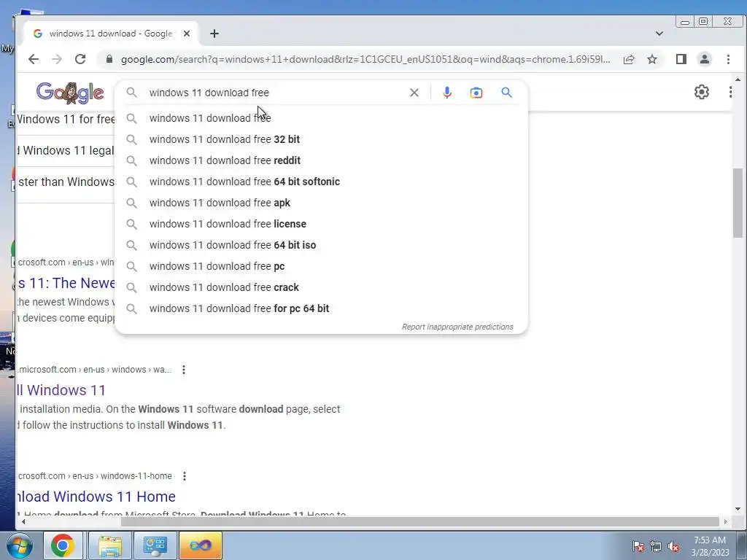This screenshot has width=747, height=560.
Task: Click the scroll-right arrow of horizontal scrollbar
Action: click(726, 521)
